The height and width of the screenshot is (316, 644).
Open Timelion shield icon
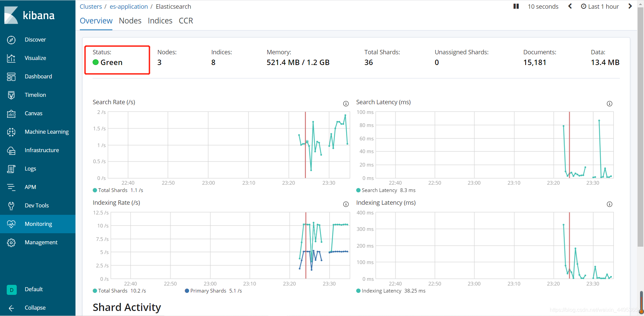[11, 95]
